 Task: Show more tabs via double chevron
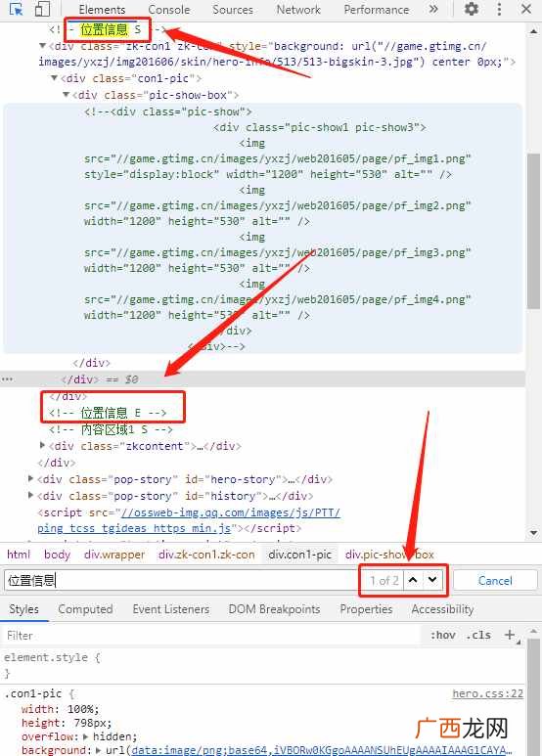[433, 9]
